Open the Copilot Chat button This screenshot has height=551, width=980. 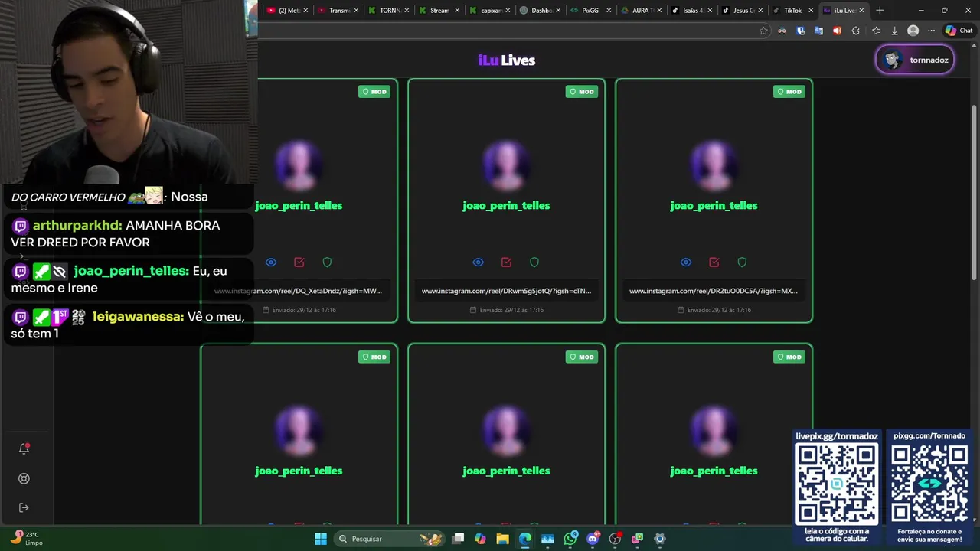click(x=959, y=31)
